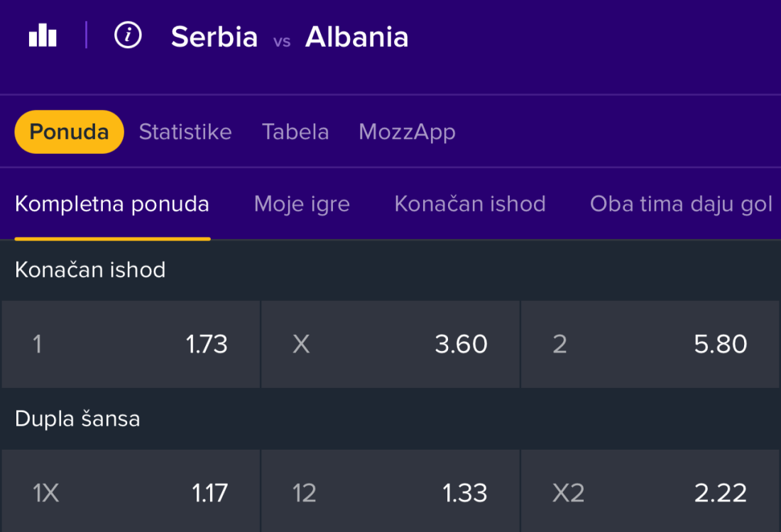Select Kompletna ponuda filter
This screenshot has width=781, height=532.
tap(112, 204)
